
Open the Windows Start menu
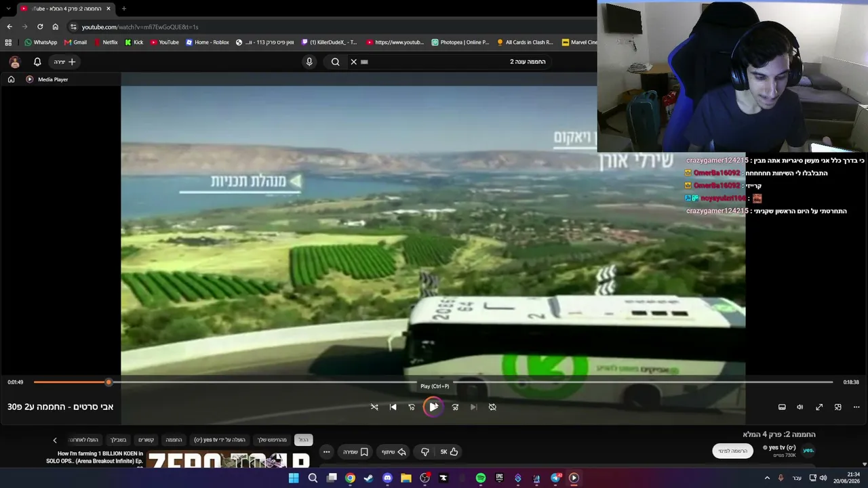(294, 478)
